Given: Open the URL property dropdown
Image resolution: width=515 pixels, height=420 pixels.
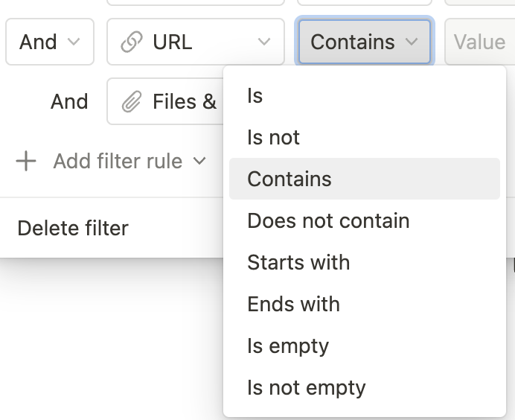Looking at the screenshot, I should [x=195, y=42].
